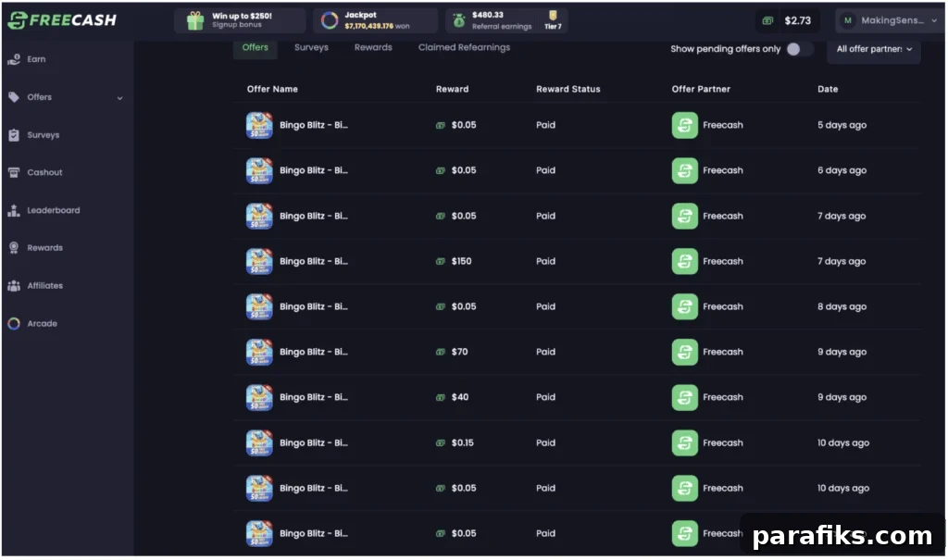Viewport: 948px width, 560px height.
Task: Click the Freecash logo
Action: [x=62, y=20]
